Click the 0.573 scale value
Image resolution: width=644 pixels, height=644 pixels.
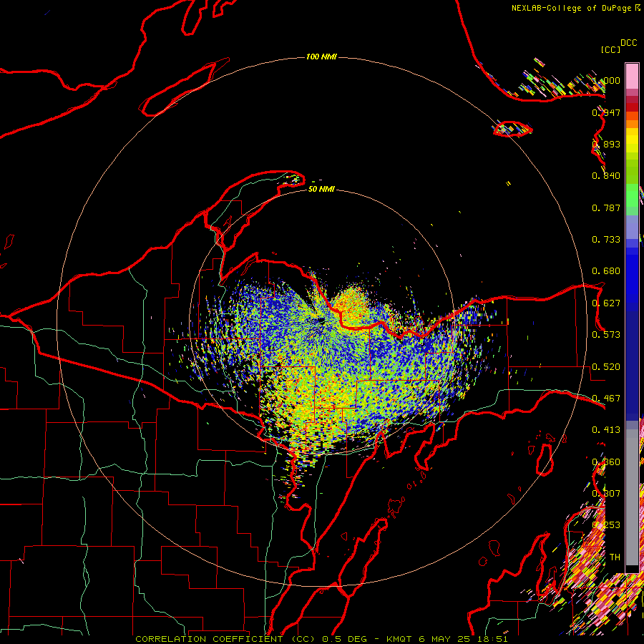point(606,335)
